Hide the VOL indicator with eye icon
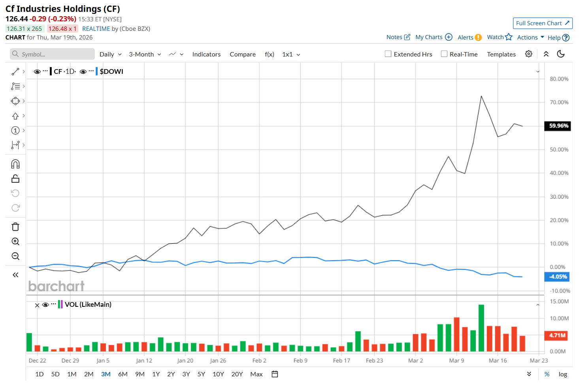This screenshot has width=588, height=385. [45, 305]
